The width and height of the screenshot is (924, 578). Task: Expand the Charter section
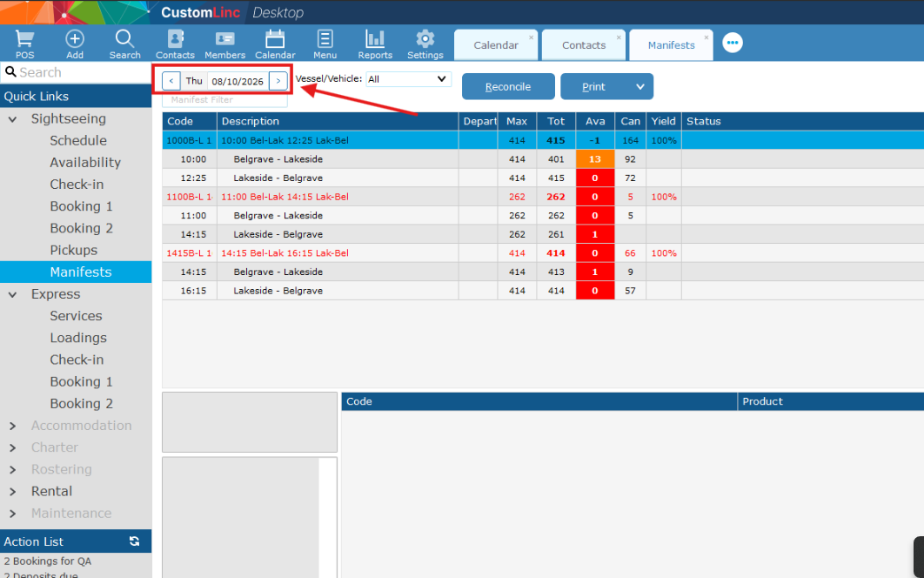coord(12,447)
